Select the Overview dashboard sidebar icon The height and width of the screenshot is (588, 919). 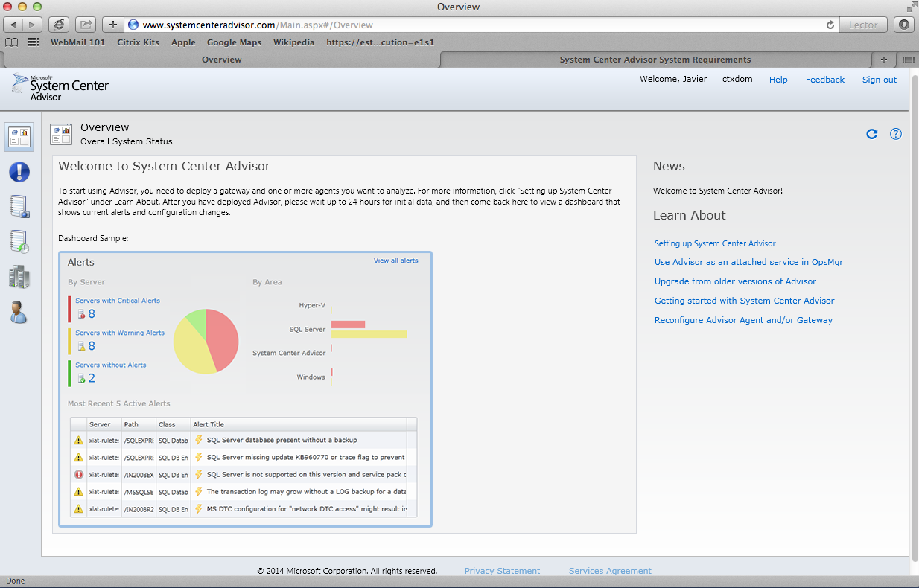[x=19, y=138]
